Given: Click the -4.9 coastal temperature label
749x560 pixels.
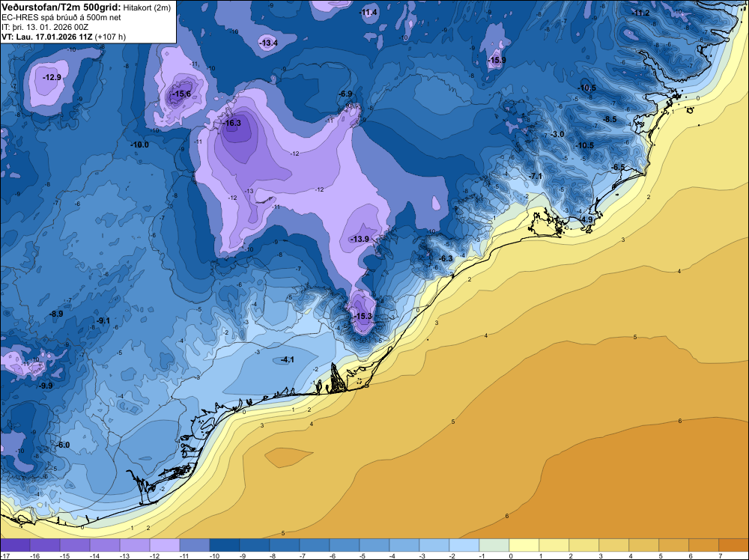Looking at the screenshot, I should 586,219.
